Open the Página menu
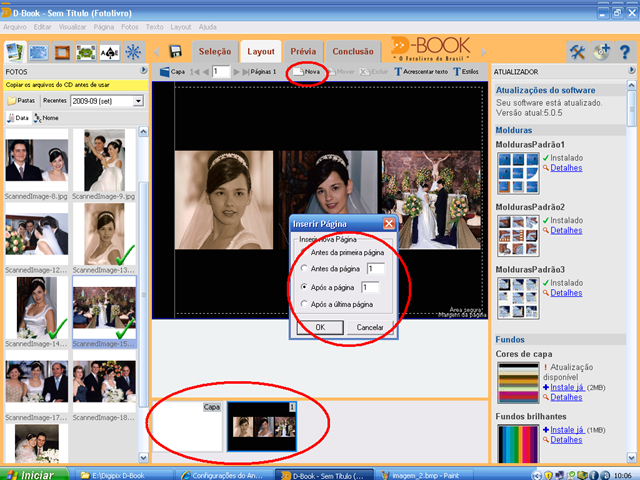Viewport: 640px width, 480px height. (x=104, y=27)
